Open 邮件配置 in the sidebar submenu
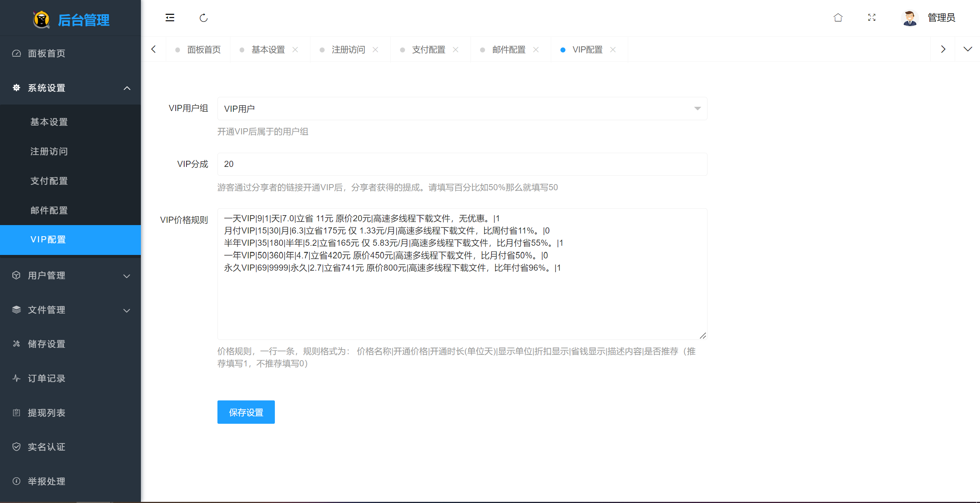This screenshot has width=980, height=503. [x=70, y=210]
